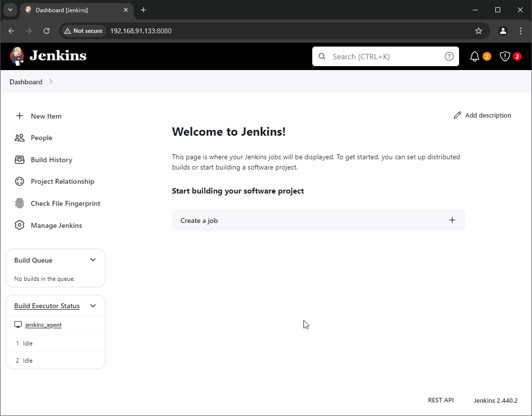The height and width of the screenshot is (416, 532).
Task: Open the REST API link
Action: point(440,400)
